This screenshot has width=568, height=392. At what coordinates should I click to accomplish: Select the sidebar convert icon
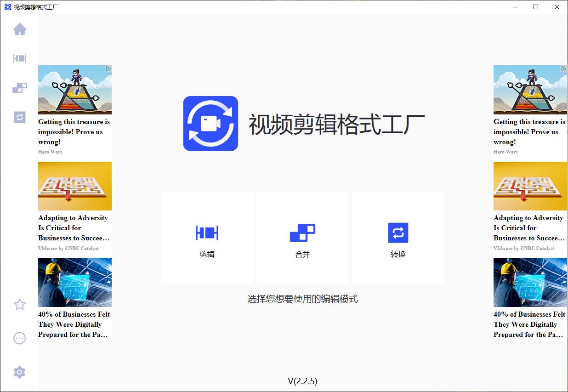click(20, 117)
